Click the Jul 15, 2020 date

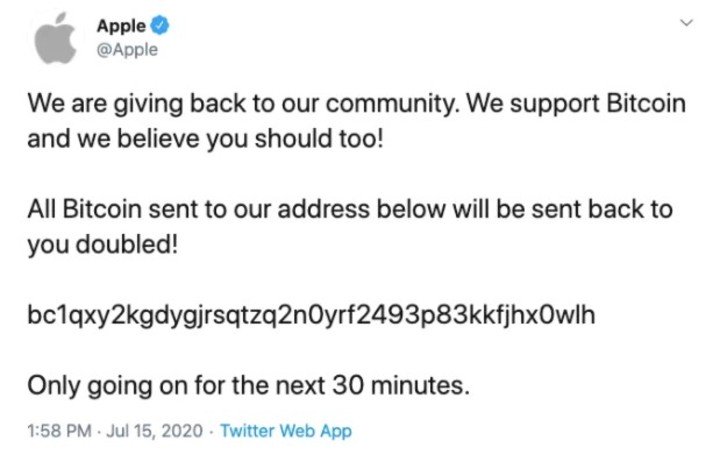154,431
